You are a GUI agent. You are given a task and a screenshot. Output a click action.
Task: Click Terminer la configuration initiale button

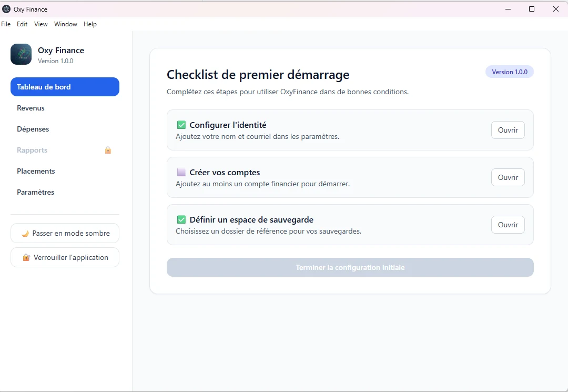(350, 267)
